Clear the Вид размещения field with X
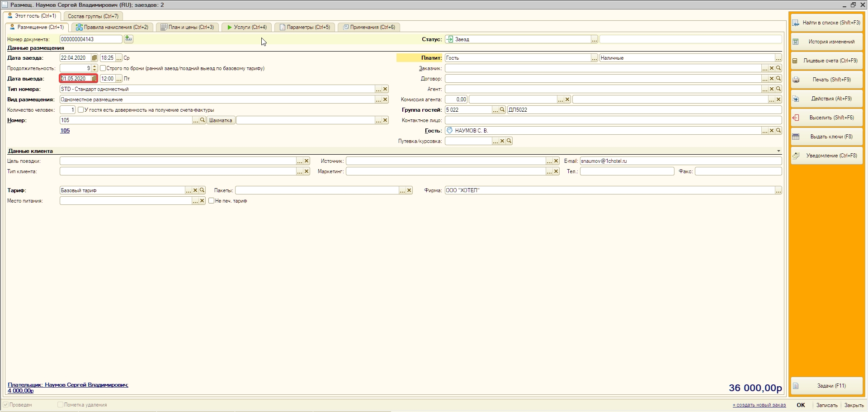Screen dimensions: 868x412 [x=385, y=99]
